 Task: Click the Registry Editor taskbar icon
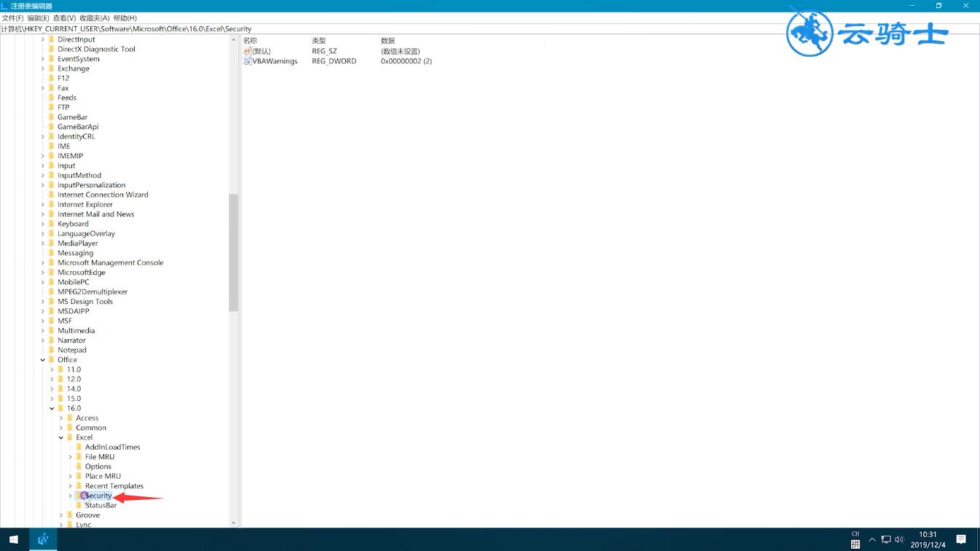point(43,540)
